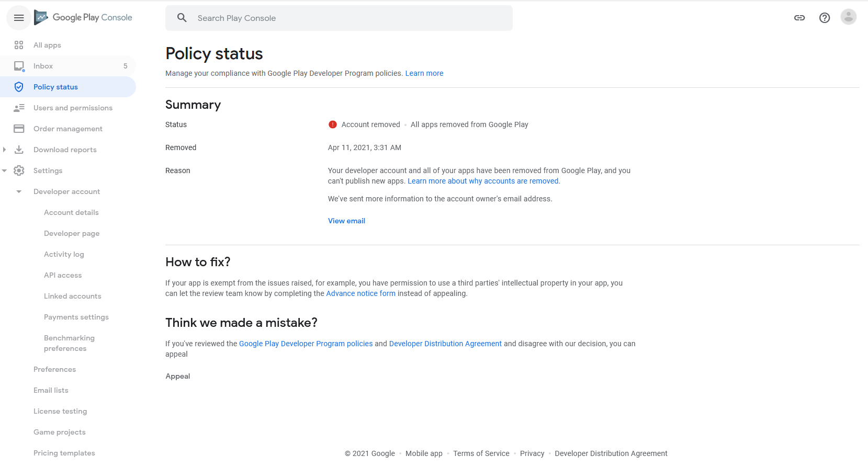The height and width of the screenshot is (467, 868).
Task: Click the search magnifier icon
Action: (182, 18)
